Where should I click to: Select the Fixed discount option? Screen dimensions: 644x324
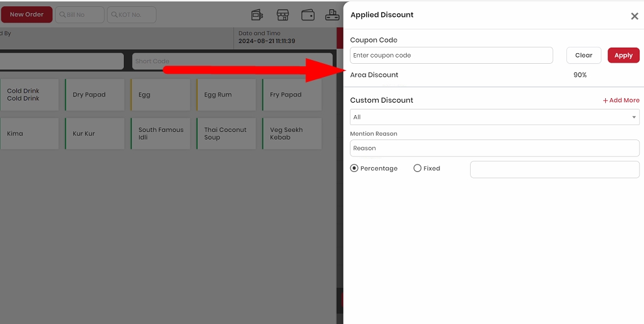click(x=417, y=168)
